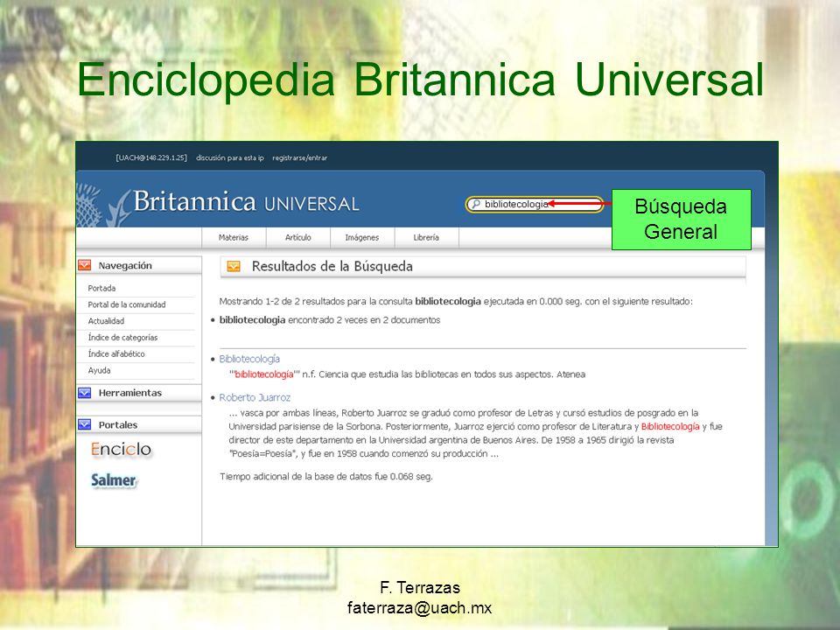This screenshot has width=840, height=630.
Task: Click 'encontrado 2 veces en 2 documentos' text
Action: 364,320
